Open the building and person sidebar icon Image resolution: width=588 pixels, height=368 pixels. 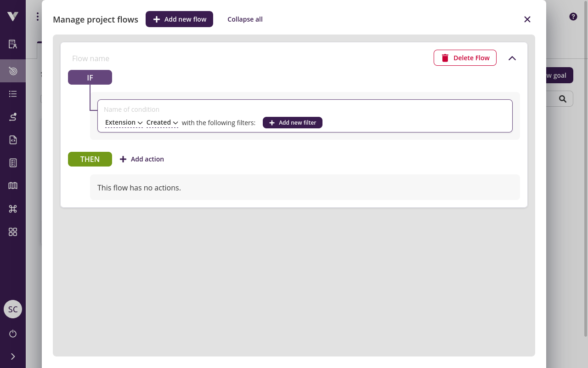tap(13, 44)
